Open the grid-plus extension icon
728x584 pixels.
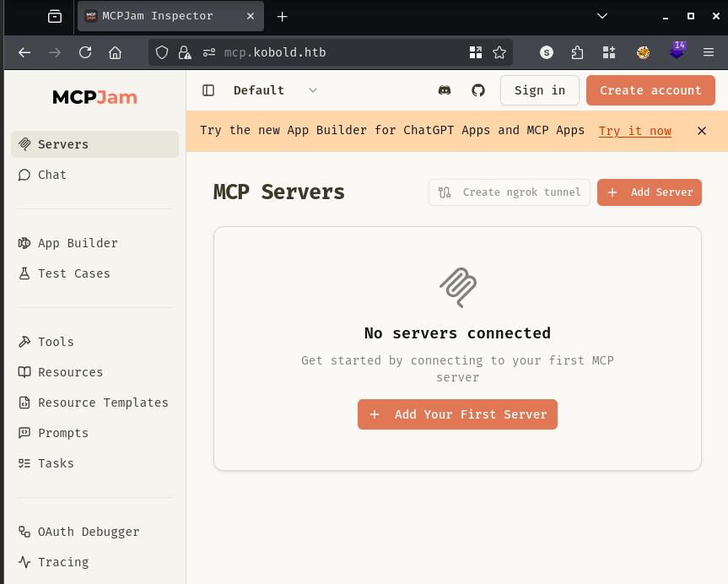click(x=609, y=52)
